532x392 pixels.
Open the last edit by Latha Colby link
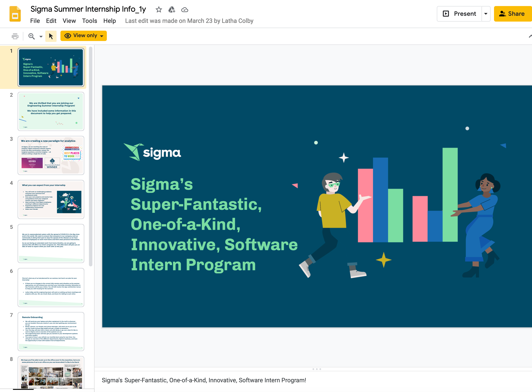189,21
